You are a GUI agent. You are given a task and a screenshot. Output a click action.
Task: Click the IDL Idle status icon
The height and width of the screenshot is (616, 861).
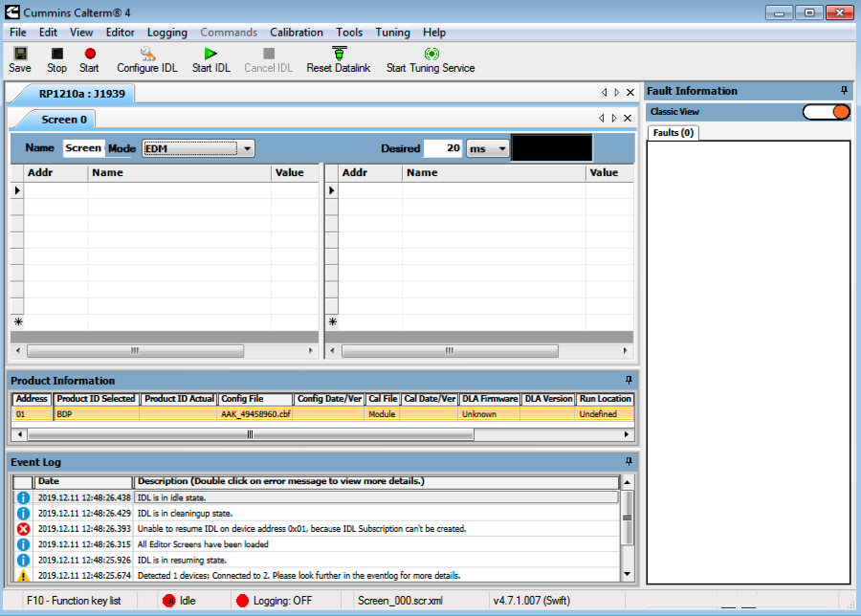pos(169,601)
